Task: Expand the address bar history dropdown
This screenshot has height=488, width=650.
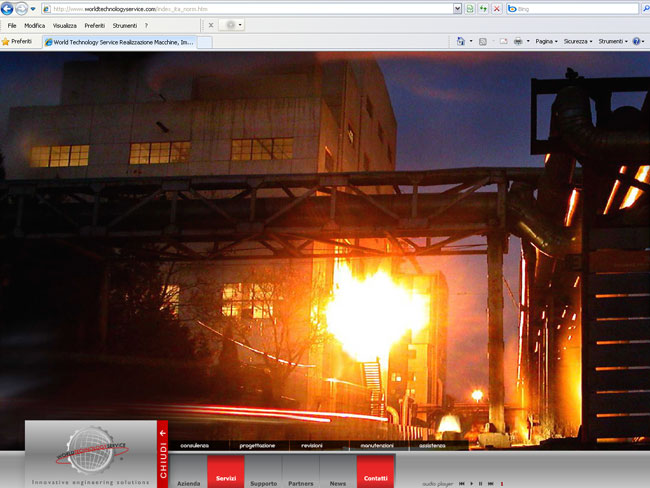Action: tap(457, 9)
